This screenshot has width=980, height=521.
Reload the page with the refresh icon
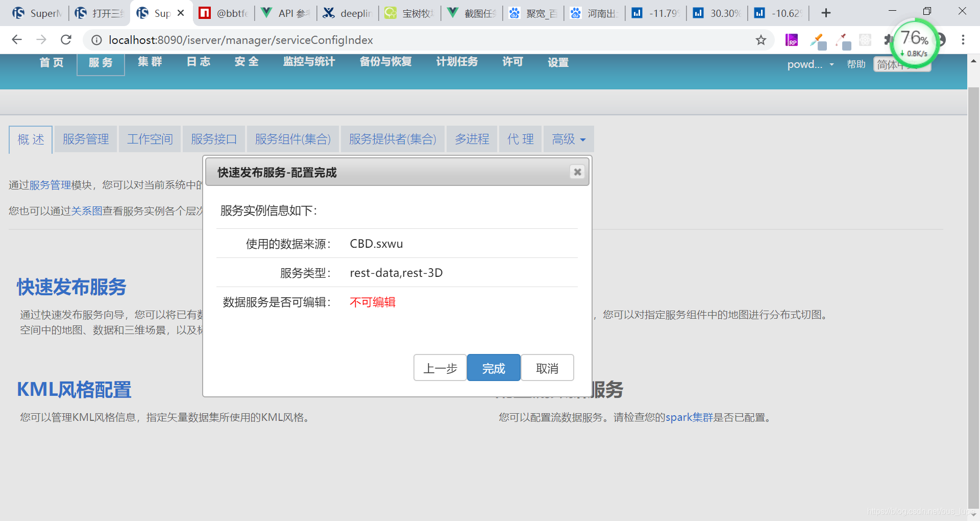point(66,40)
